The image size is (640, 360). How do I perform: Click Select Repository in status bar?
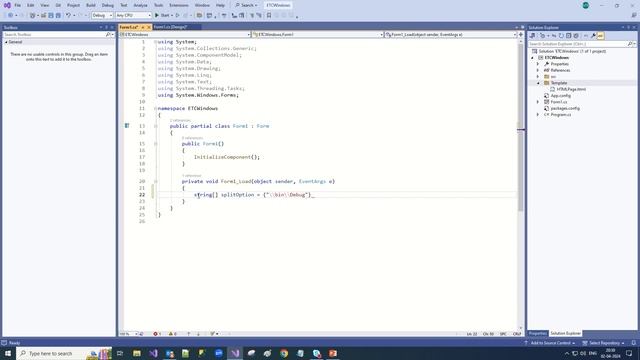(604, 343)
